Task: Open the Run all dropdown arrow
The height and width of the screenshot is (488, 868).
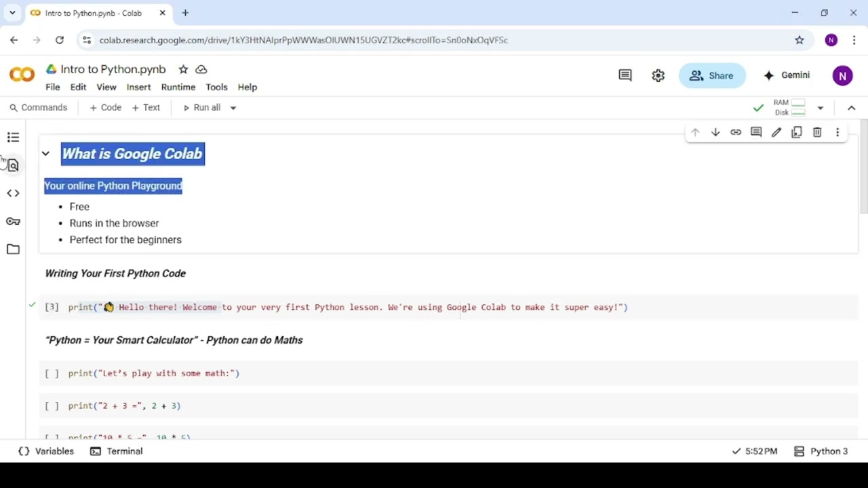Action: [x=233, y=108]
